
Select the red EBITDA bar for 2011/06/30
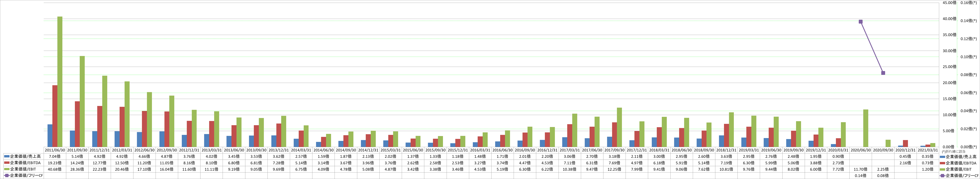click(x=55, y=116)
